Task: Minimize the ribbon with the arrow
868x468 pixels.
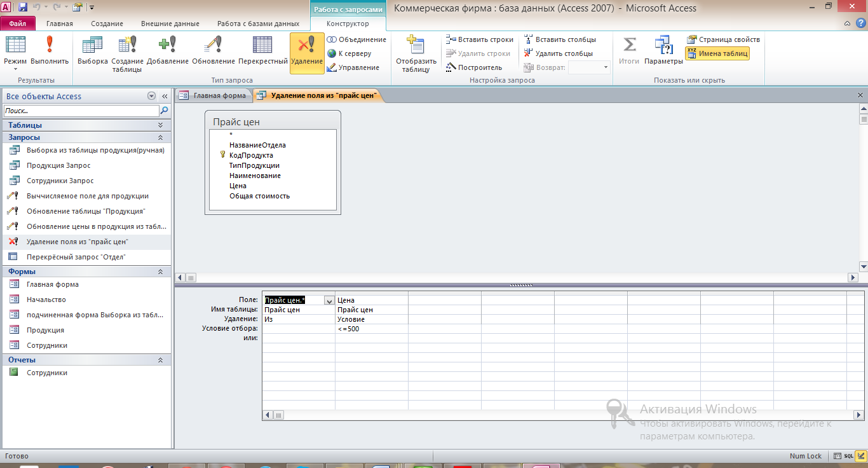Action: pos(848,24)
